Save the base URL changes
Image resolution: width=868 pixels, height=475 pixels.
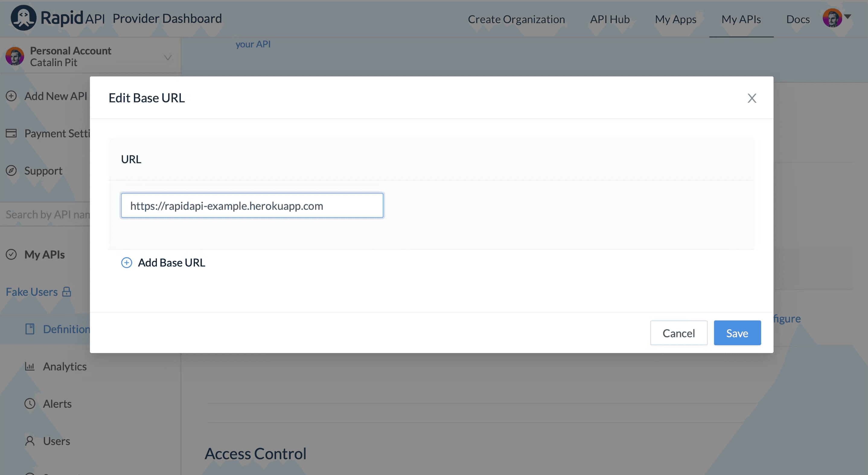737,333
